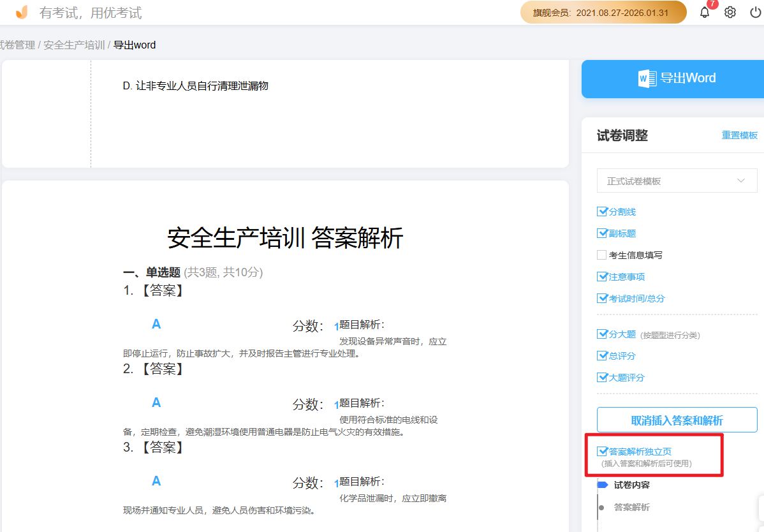764x532 pixels.
Task: Click the 重置模板 reset link
Action: pyautogui.click(x=739, y=135)
